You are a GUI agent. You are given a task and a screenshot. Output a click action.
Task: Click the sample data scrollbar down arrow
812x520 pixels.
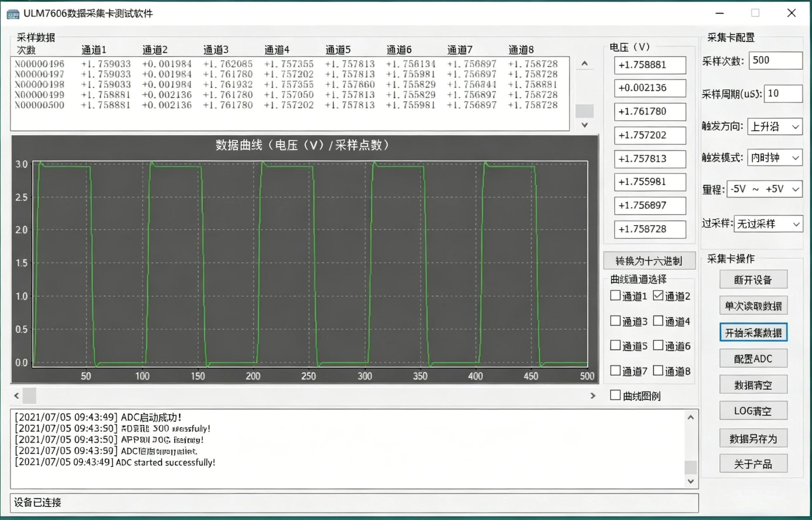click(x=585, y=125)
